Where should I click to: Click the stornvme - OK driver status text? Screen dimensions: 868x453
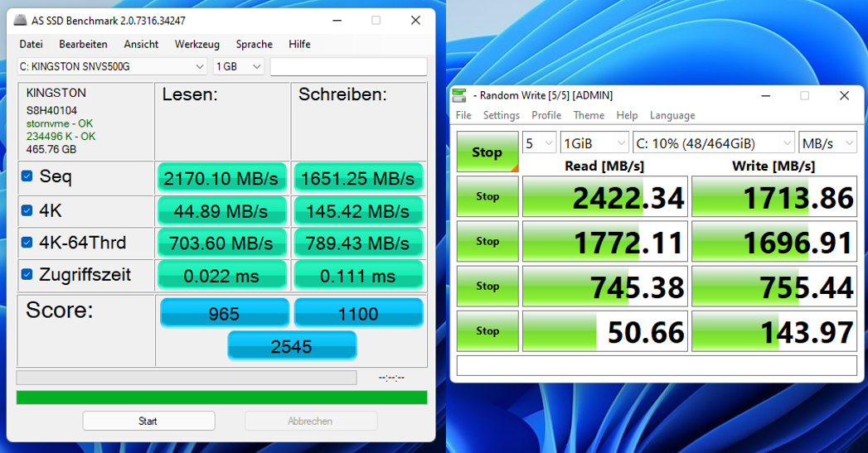coord(59,123)
